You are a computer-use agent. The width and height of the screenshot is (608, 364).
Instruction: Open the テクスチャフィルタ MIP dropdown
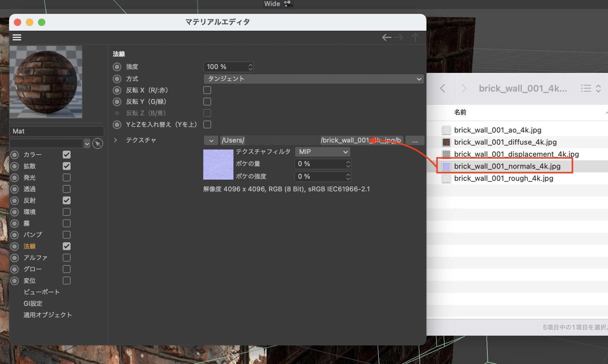(323, 152)
